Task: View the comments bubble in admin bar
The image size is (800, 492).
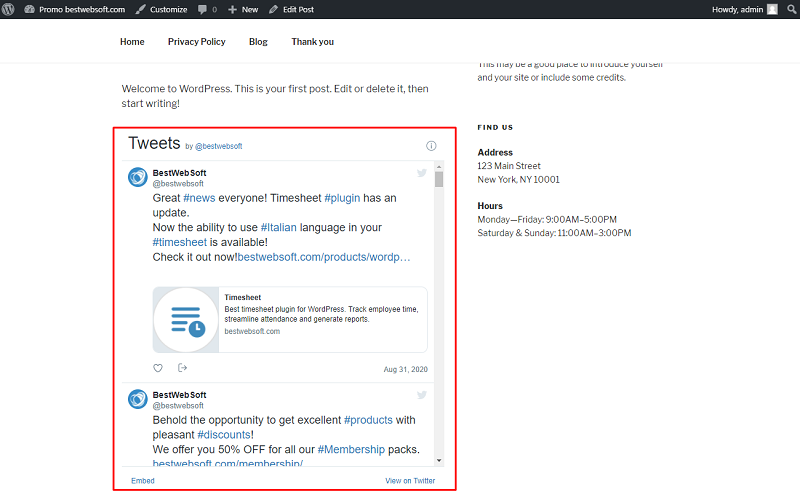Action: coord(207,9)
